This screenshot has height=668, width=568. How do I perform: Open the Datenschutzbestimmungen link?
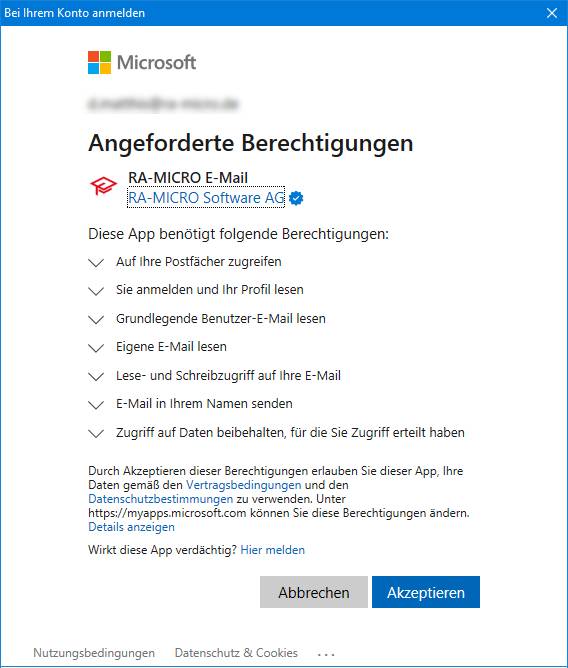(161, 498)
